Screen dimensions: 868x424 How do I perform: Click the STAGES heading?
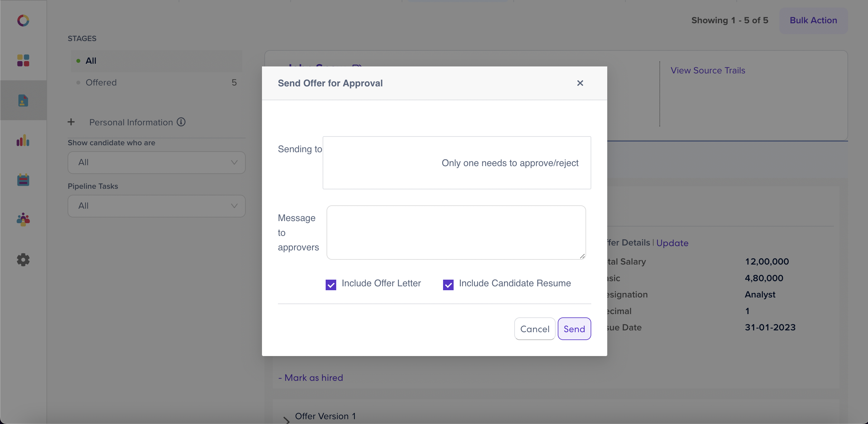82,38
